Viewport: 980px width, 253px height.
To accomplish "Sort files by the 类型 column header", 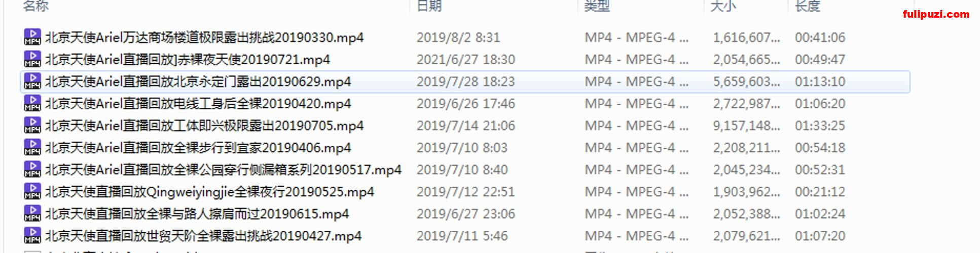I will [x=597, y=6].
